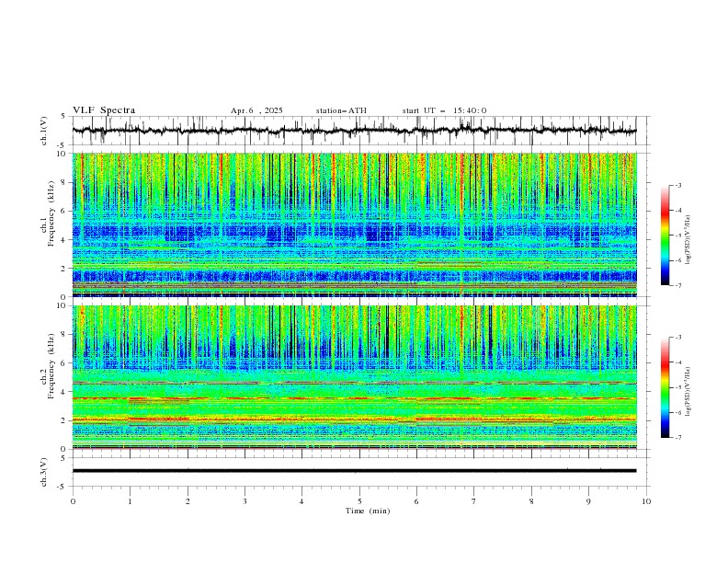Click the 'ch.1(V)' waveform axis label
The image size is (728, 563).
(44, 131)
